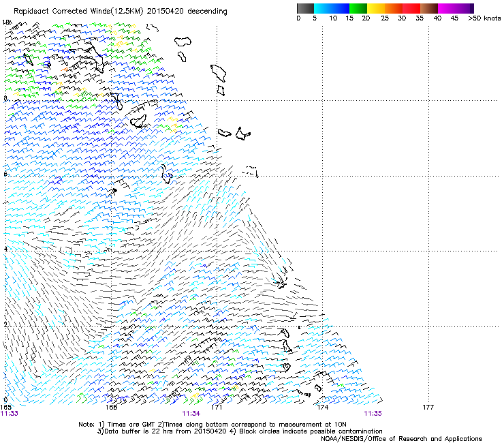The height and width of the screenshot is (443, 504).
Task: Click the black contamination circle near 168E
Action: pyautogui.click(x=114, y=190)
